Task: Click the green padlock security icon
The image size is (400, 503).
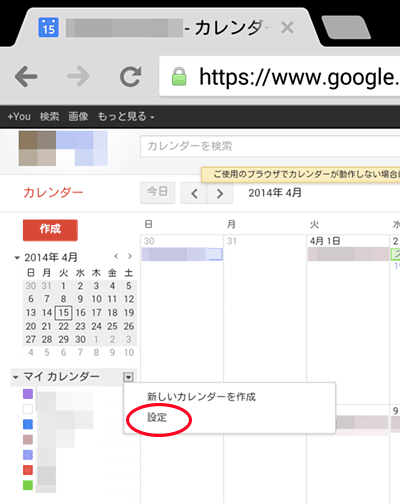Action: [179, 76]
